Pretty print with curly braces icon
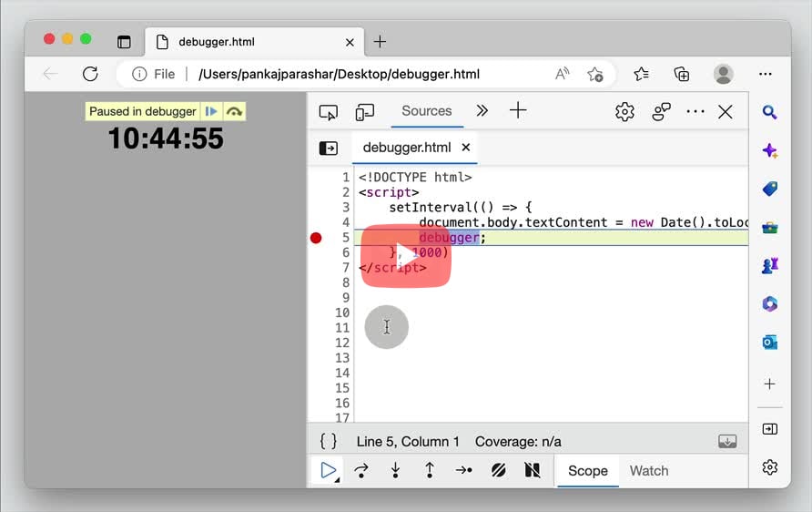 [x=329, y=442]
